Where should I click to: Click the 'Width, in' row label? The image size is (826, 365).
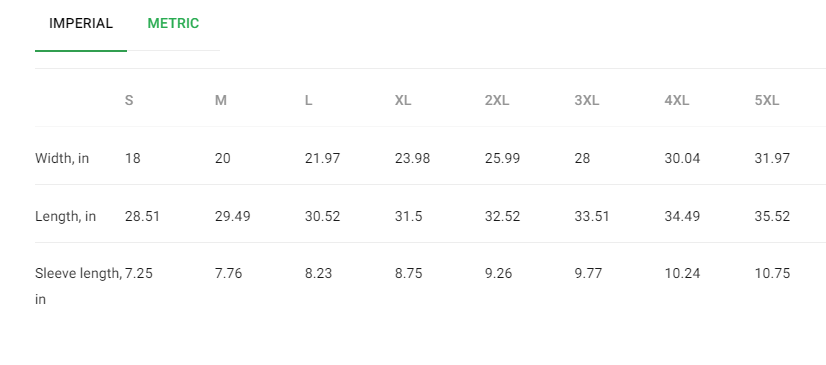coord(62,159)
